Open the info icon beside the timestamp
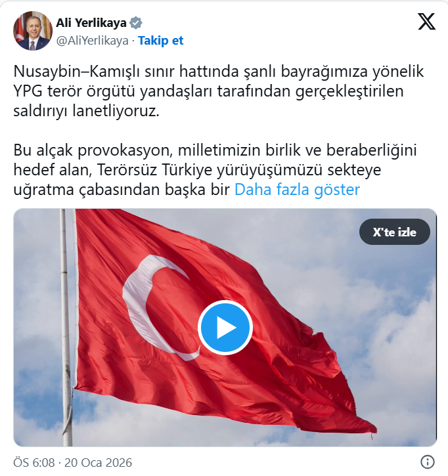Viewport: 448px width, 476px height. [x=428, y=462]
